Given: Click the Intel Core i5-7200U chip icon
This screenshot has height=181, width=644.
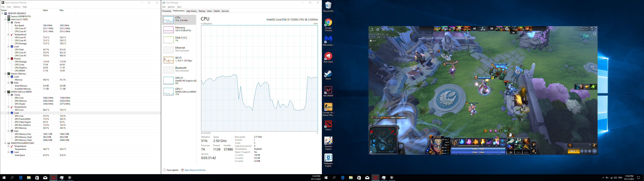Looking at the screenshot, I should tap(9, 19).
